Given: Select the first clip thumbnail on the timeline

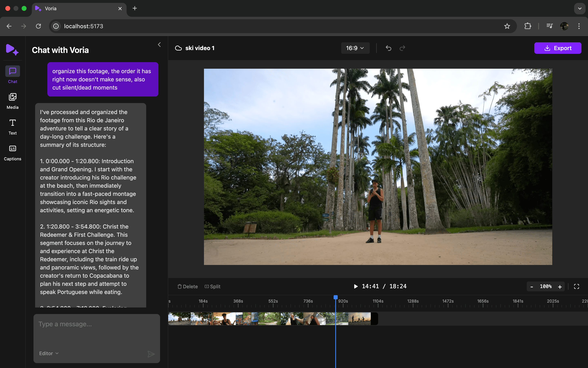Looking at the screenshot, I should [179, 319].
